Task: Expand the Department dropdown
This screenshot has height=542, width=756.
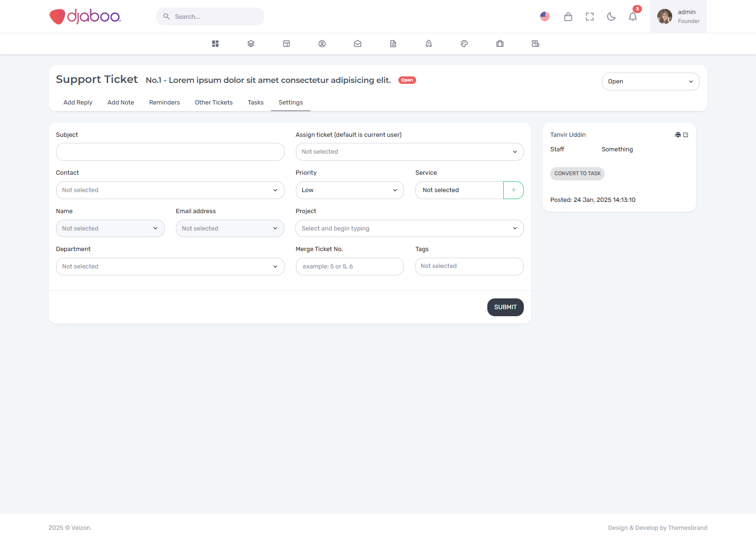Action: coord(170,267)
